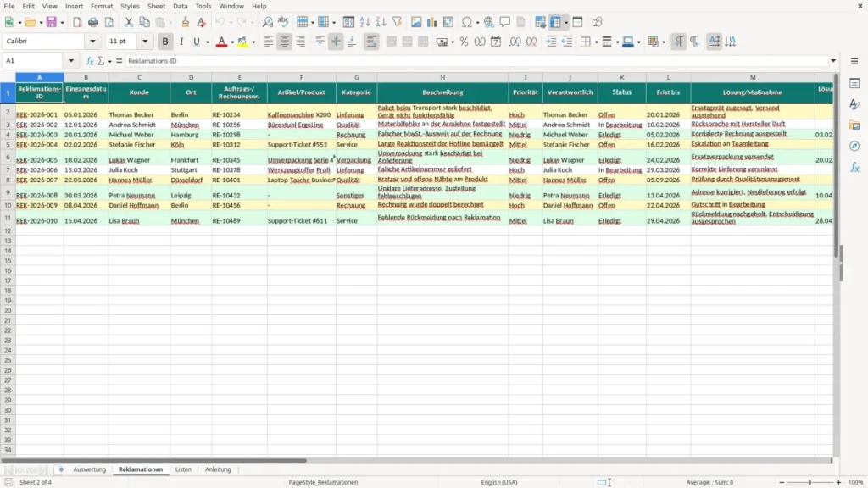The width and height of the screenshot is (868, 488).
Task: Apply the red font color swatch
Action: pos(221,42)
